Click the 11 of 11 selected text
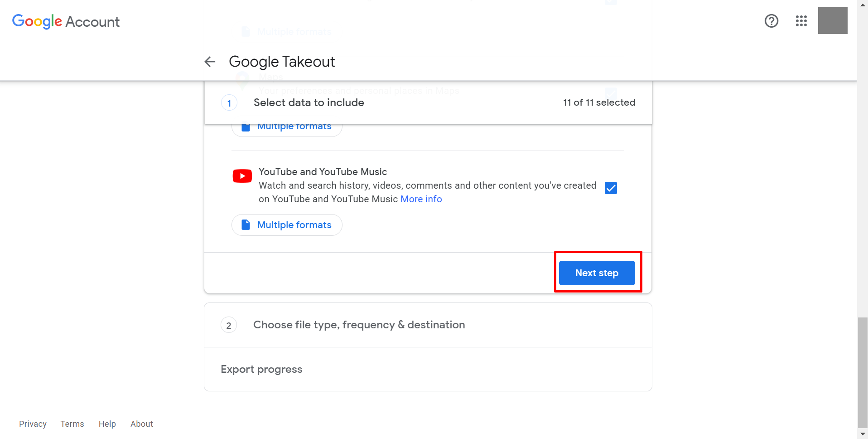This screenshot has width=868, height=439. click(599, 102)
